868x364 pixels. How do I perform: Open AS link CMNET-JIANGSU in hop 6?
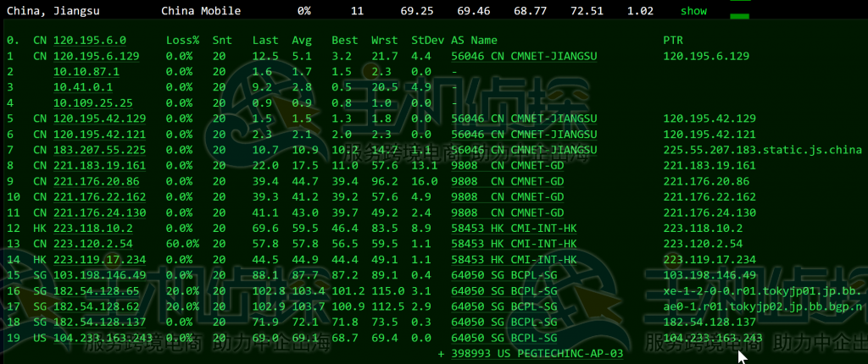524,135
